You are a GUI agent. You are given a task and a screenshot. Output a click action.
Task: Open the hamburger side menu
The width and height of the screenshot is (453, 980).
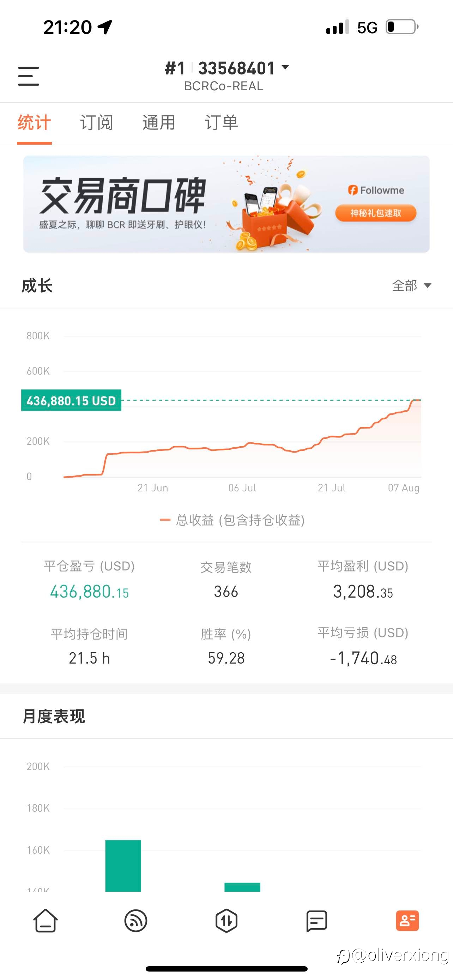click(x=29, y=76)
